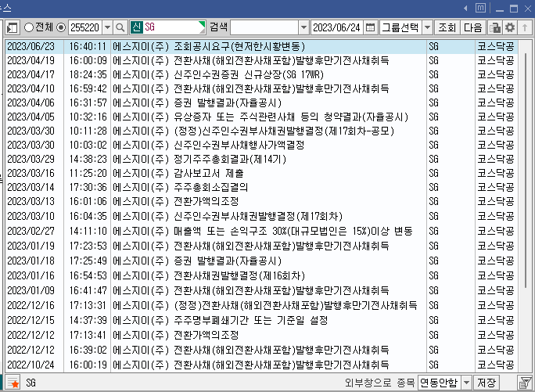Click the m icon in title bar

[480, 8]
